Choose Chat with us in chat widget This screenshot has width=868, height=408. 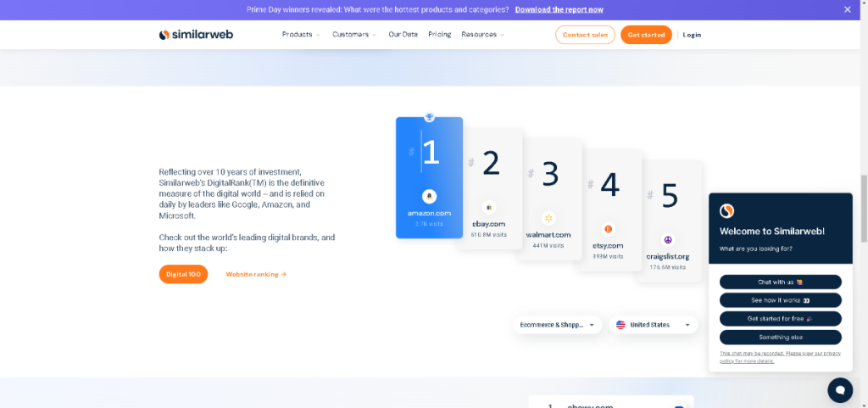pyautogui.click(x=781, y=282)
